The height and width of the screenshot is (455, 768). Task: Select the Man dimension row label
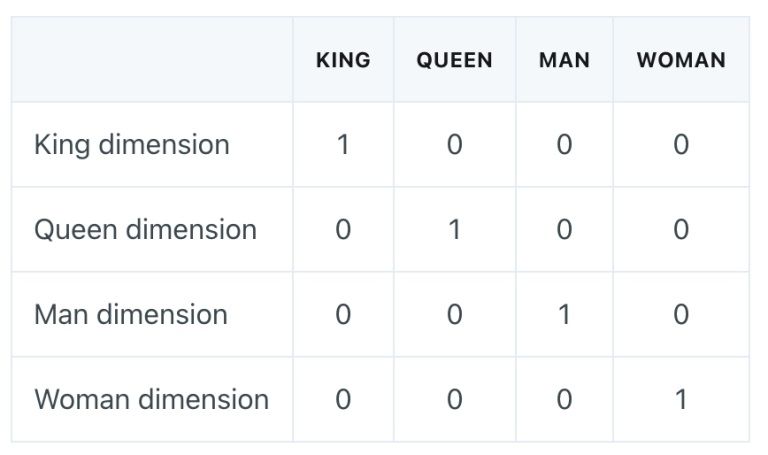[131, 315]
